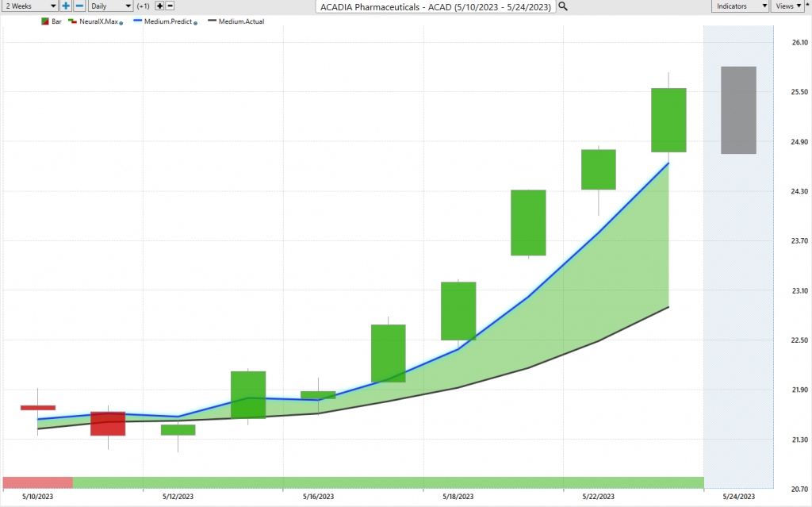Image resolution: width=812 pixels, height=507 pixels.
Task: Click the 5/22/2023 date axis label
Action: coord(598,497)
